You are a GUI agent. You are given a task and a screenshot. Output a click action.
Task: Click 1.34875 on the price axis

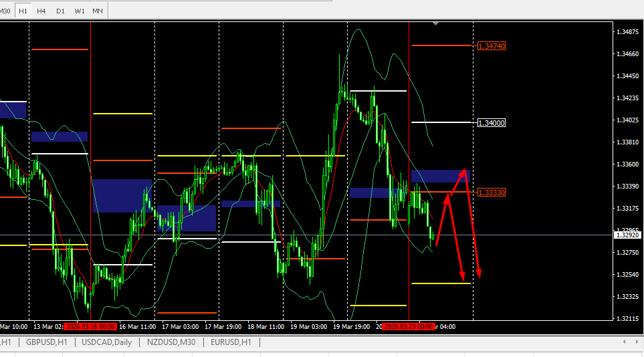(x=627, y=32)
